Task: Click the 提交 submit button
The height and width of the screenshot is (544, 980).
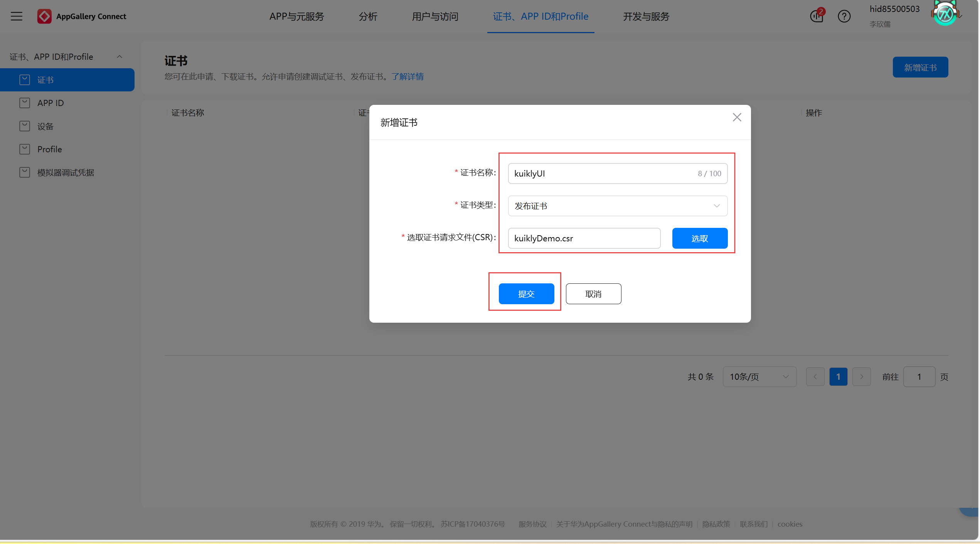Action: click(x=526, y=294)
